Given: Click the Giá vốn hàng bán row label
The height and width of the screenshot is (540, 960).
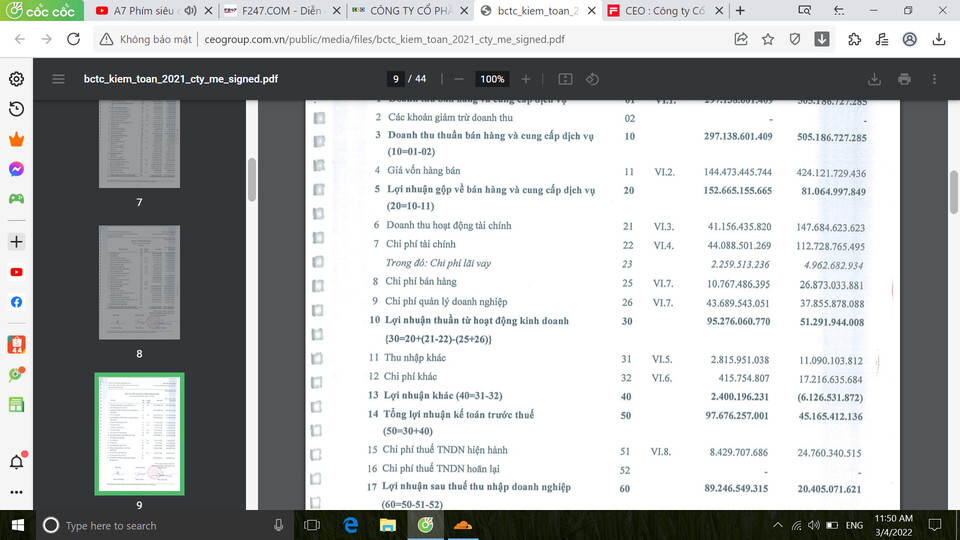Looking at the screenshot, I should 423,171.
